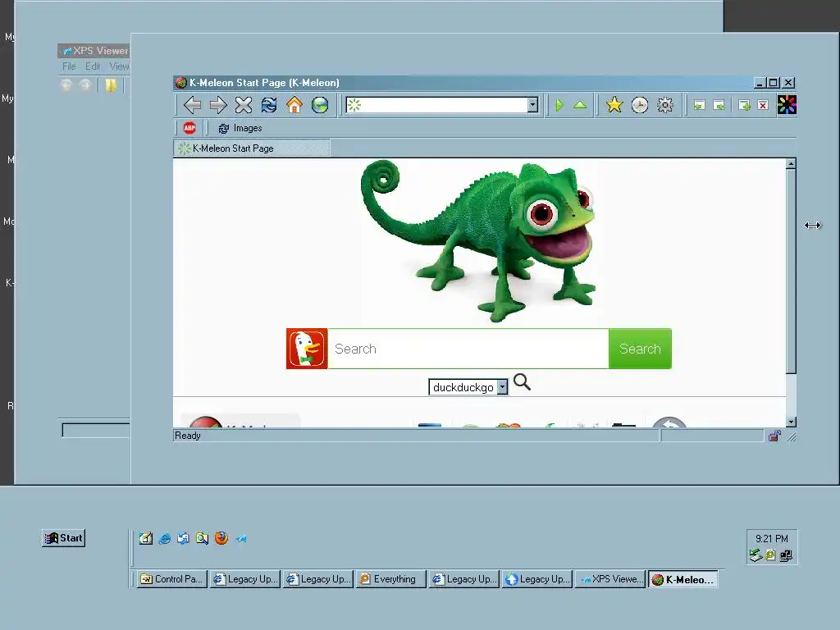The height and width of the screenshot is (630, 840).
Task: Click the page scrollbar down arrow
Action: point(792,422)
